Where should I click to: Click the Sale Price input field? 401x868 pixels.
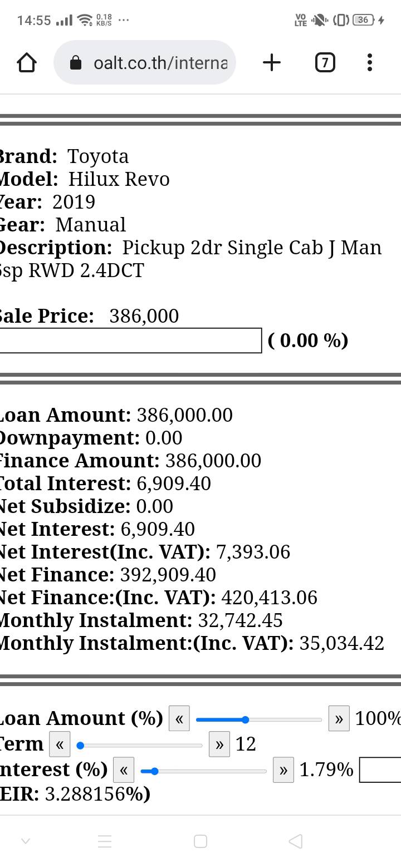pyautogui.click(x=129, y=341)
